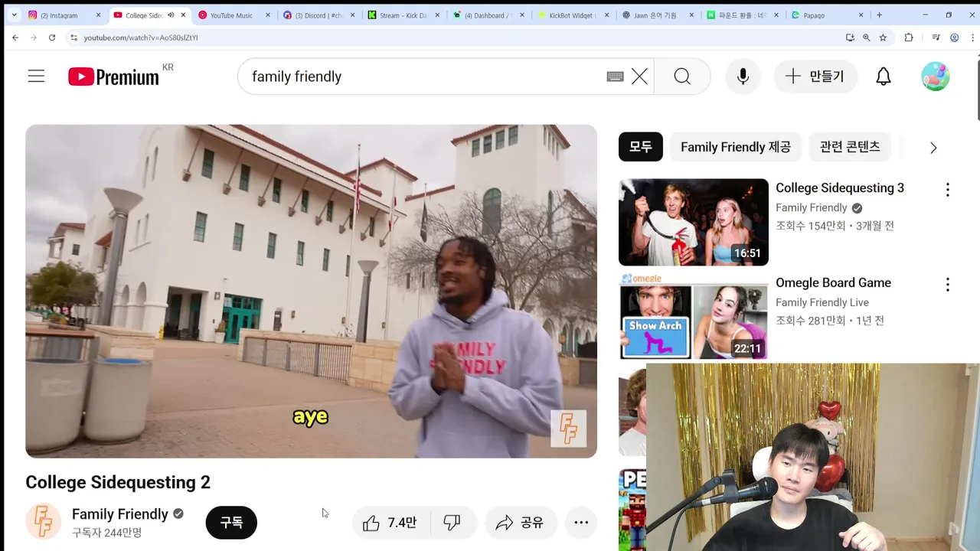Close the Papago browser tab
Viewport: 980px width, 551px height.
(861, 15)
